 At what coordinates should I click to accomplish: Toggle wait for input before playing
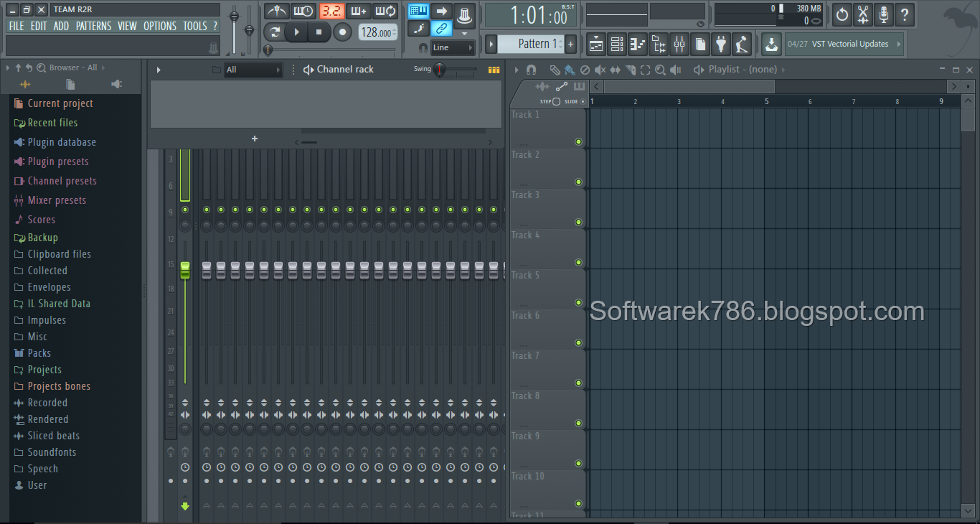303,11
